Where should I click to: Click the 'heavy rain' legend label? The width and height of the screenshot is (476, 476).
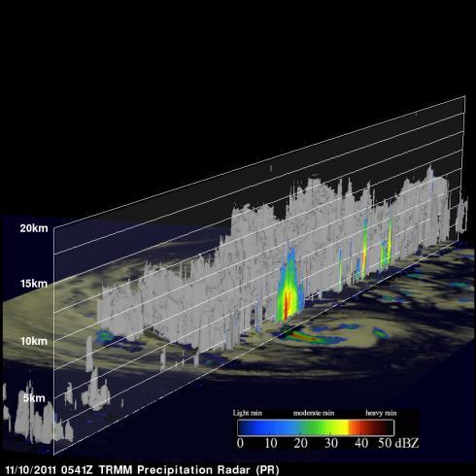click(381, 413)
